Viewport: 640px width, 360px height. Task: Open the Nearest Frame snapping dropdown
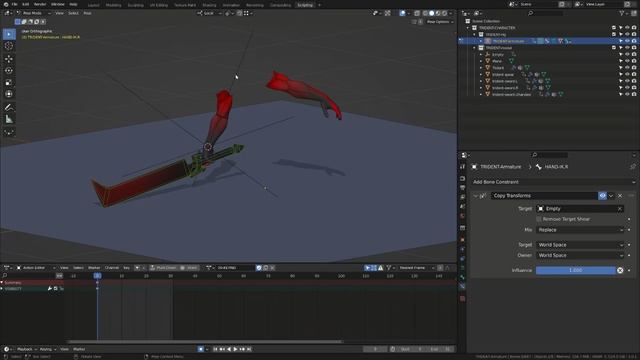click(415, 268)
